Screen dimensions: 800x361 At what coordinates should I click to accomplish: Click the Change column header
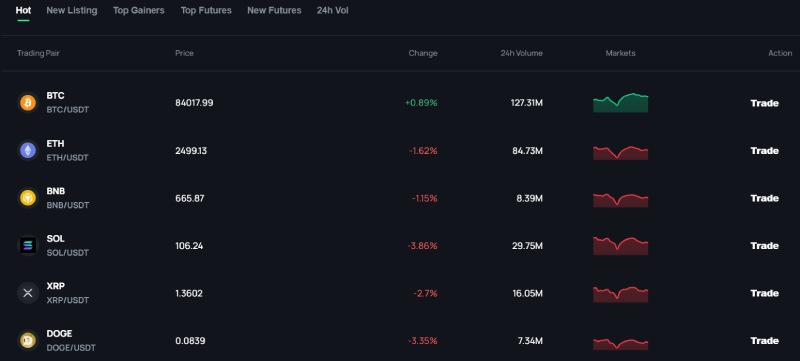click(423, 53)
